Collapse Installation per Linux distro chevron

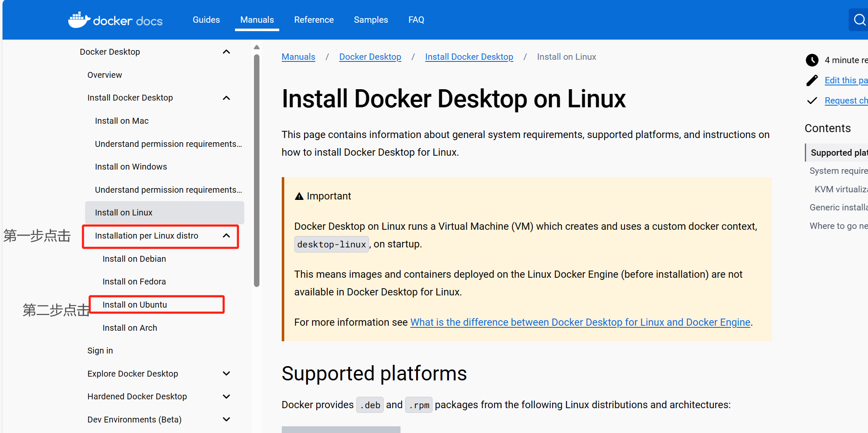[226, 236]
